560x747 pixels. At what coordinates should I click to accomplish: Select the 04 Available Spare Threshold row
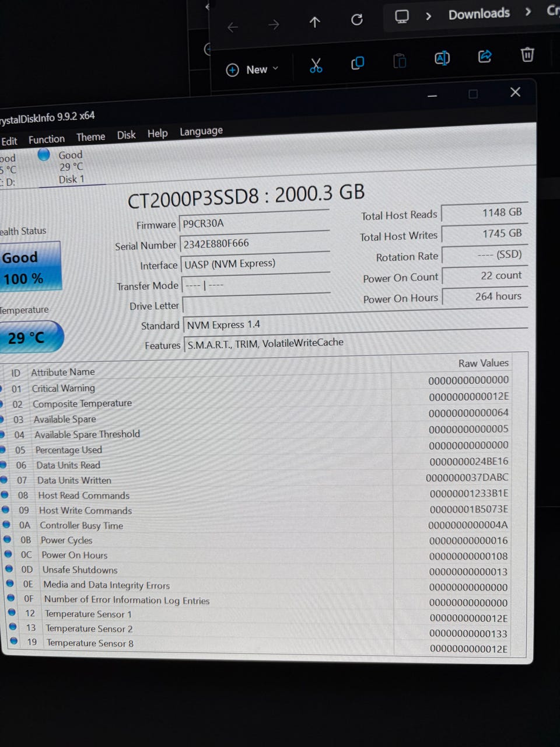(x=257, y=431)
